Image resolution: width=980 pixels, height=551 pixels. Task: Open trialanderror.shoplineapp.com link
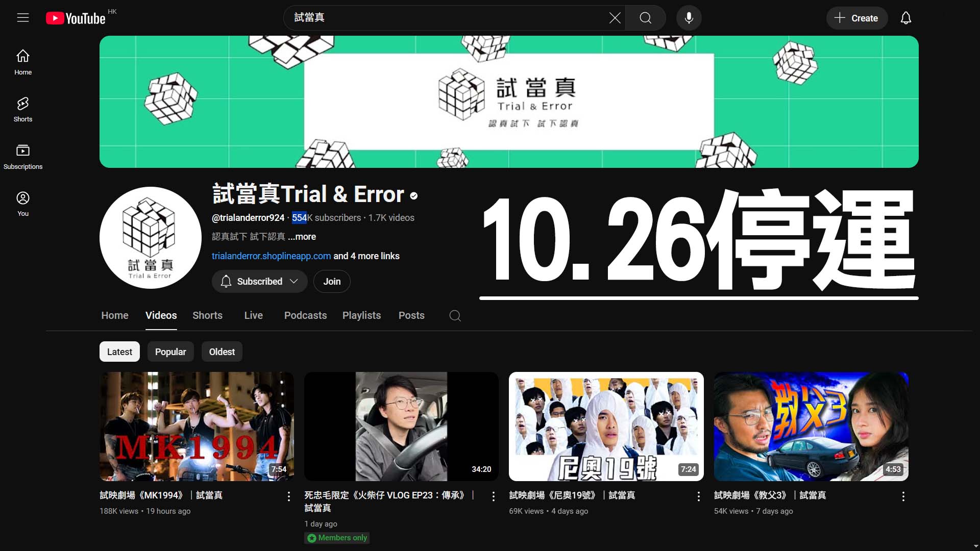pos(271,256)
